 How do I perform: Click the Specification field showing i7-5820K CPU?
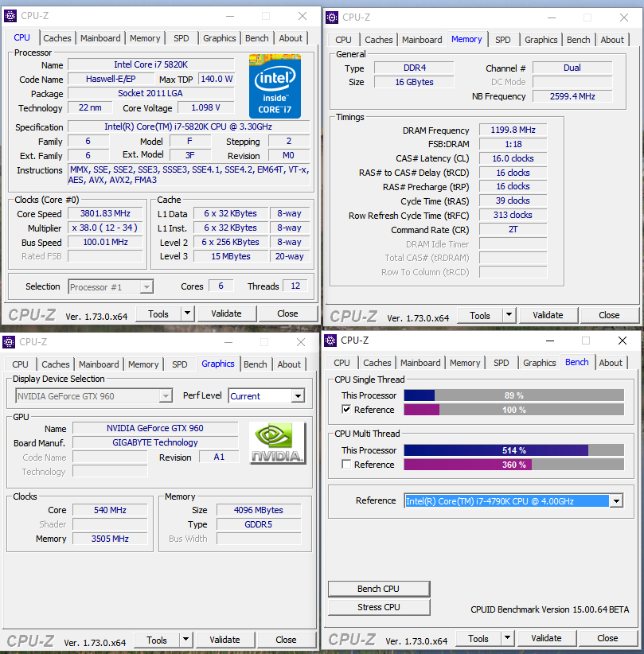[189, 127]
